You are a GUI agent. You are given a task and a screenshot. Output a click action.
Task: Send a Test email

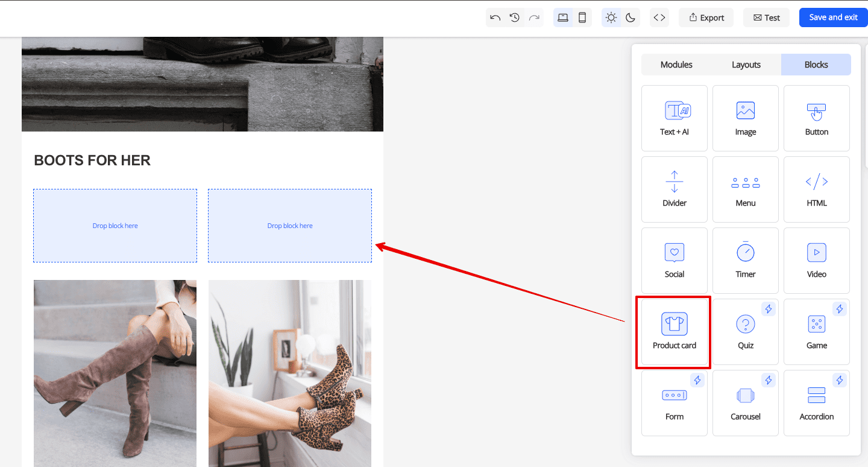pos(767,17)
